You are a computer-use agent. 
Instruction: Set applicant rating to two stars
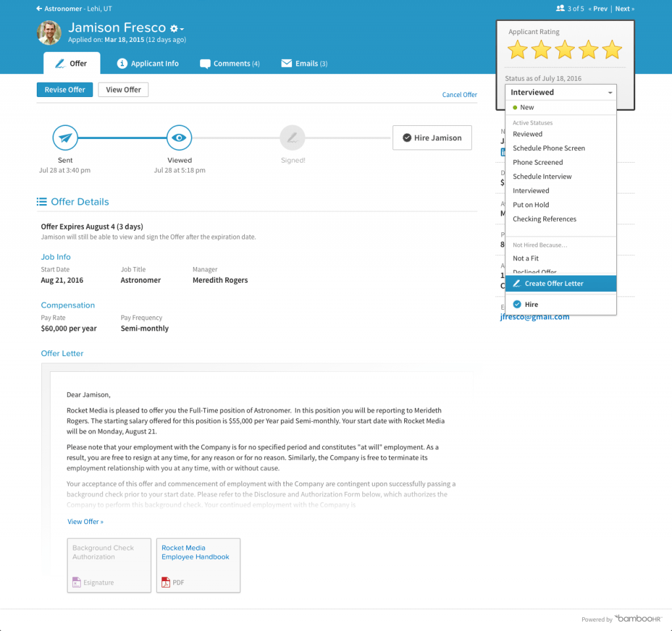pyautogui.click(x=541, y=50)
